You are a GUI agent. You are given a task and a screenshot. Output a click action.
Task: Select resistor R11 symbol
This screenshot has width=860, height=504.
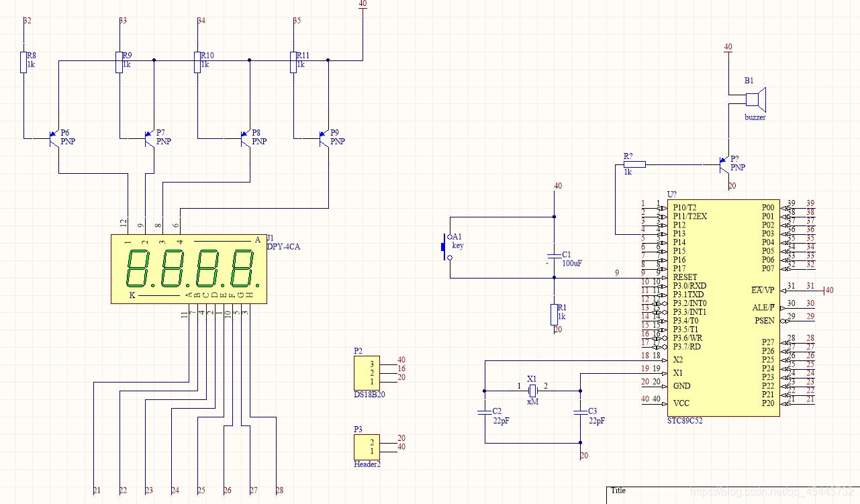293,62
